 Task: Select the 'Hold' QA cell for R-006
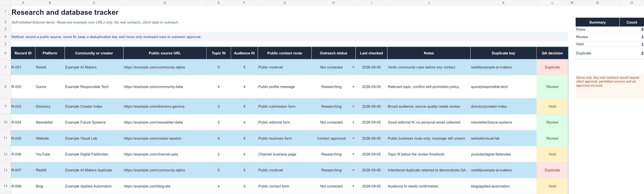(x=552, y=154)
